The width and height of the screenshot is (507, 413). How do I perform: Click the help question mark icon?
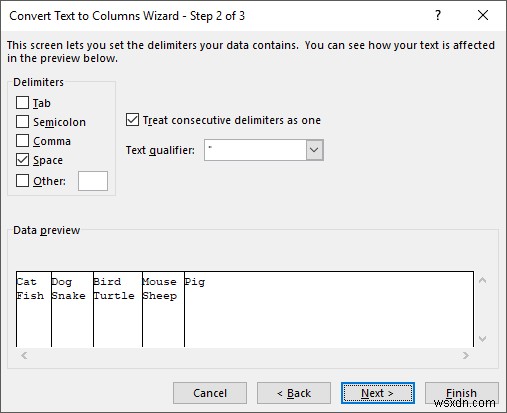(438, 15)
